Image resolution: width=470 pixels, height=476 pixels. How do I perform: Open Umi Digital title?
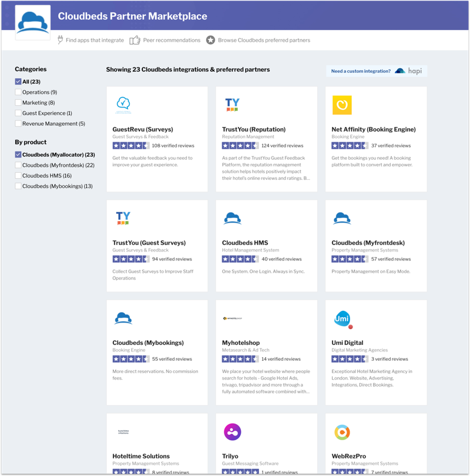click(347, 343)
